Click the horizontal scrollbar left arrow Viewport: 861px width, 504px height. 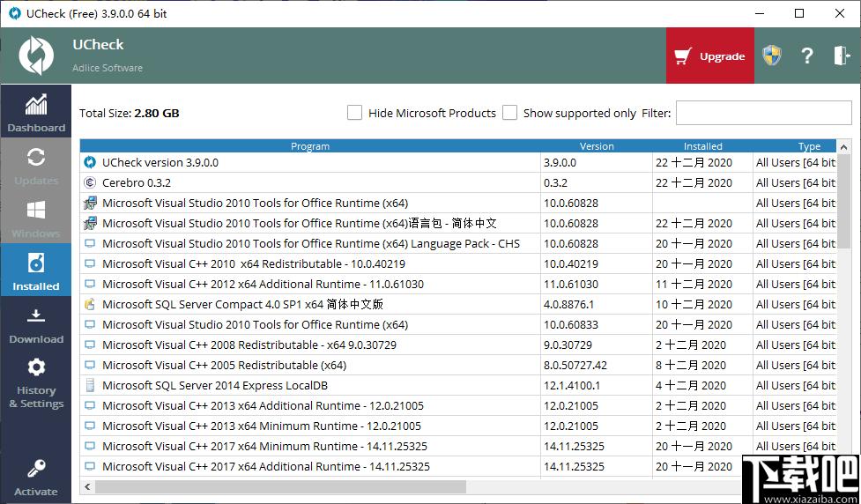(x=87, y=486)
